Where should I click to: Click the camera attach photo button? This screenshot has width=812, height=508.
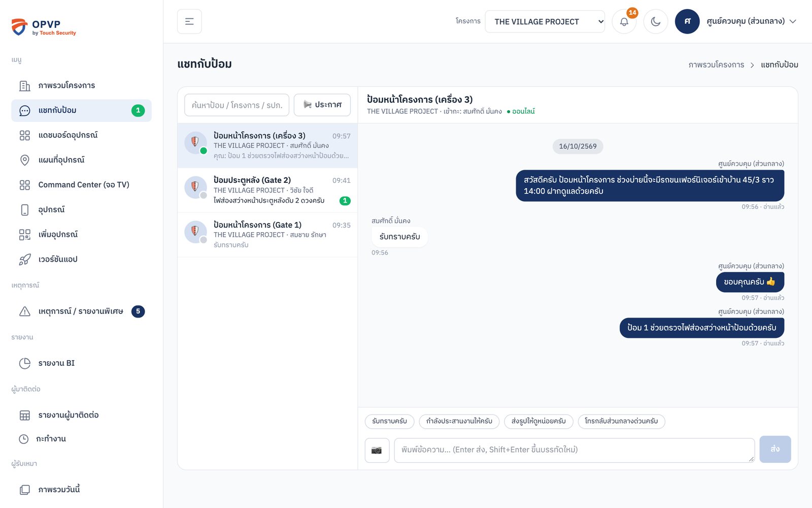377,450
